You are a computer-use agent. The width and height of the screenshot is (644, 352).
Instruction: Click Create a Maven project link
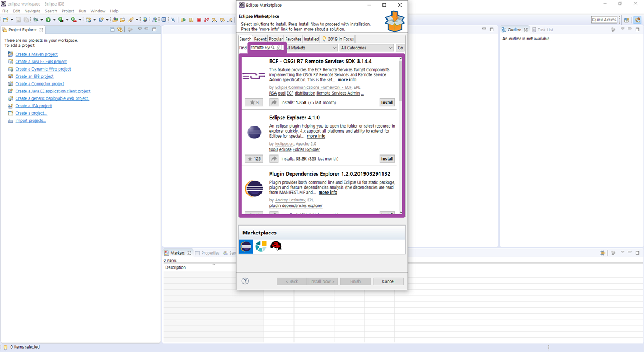coord(36,54)
